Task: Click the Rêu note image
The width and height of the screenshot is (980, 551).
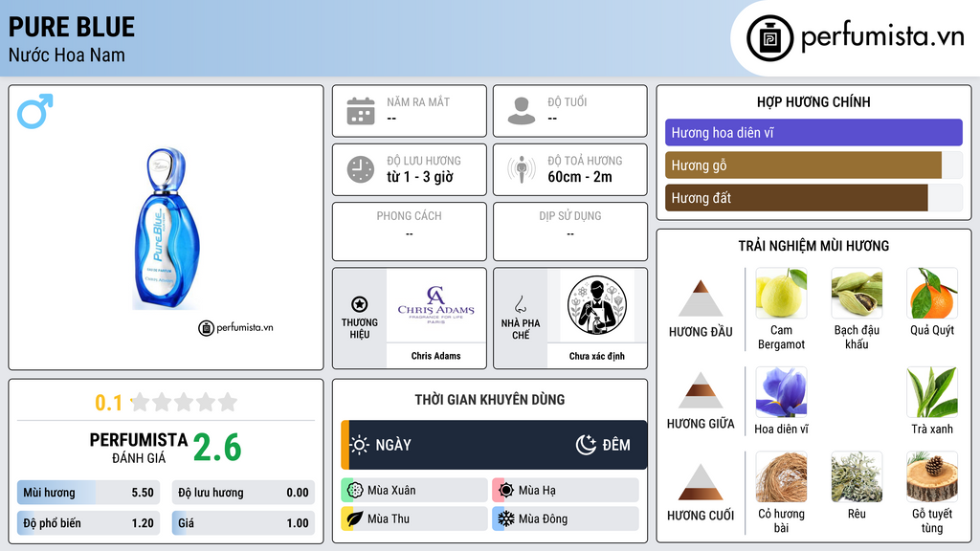Action: click(857, 476)
